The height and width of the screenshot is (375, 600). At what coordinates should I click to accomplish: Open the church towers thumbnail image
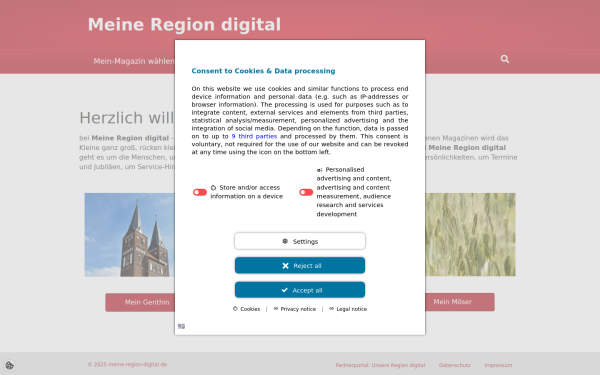(x=129, y=235)
